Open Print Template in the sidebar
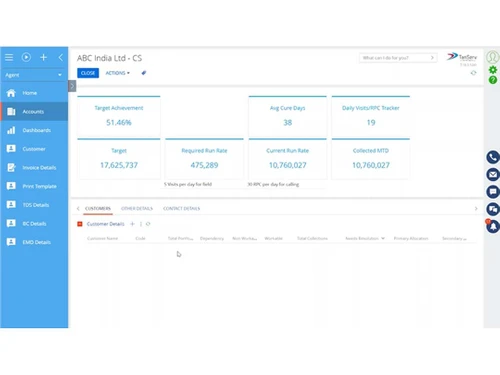The height and width of the screenshot is (375, 500). click(x=34, y=186)
